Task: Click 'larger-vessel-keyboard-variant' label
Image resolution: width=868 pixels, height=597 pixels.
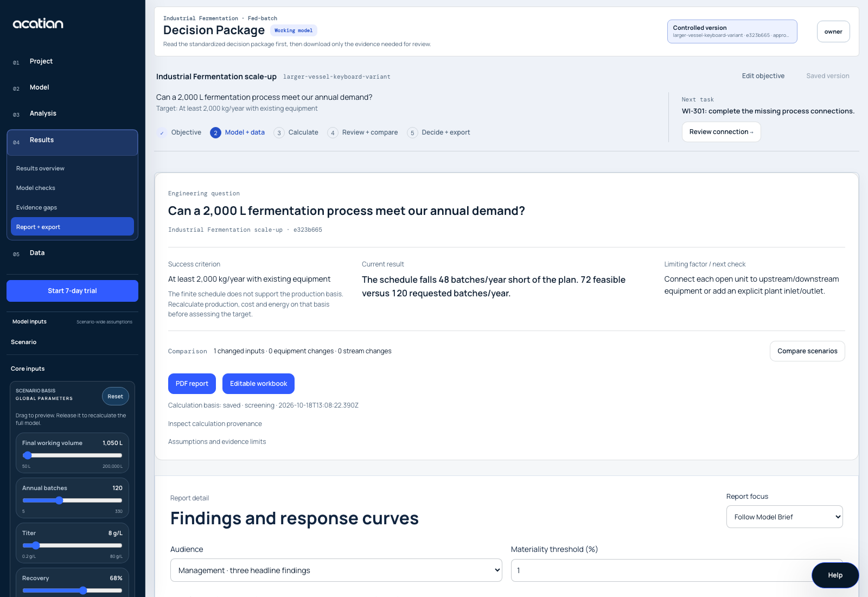Action: (x=336, y=77)
